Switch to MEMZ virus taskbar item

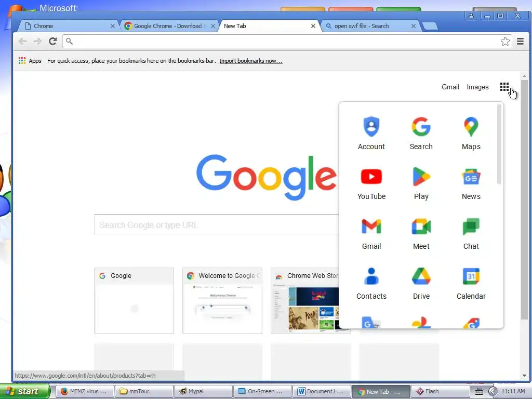(84, 391)
